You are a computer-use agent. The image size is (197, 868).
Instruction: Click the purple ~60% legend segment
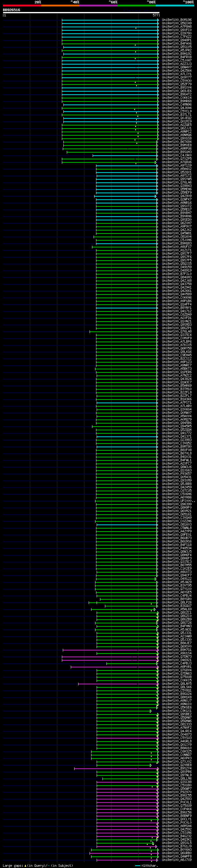pos(99,6)
